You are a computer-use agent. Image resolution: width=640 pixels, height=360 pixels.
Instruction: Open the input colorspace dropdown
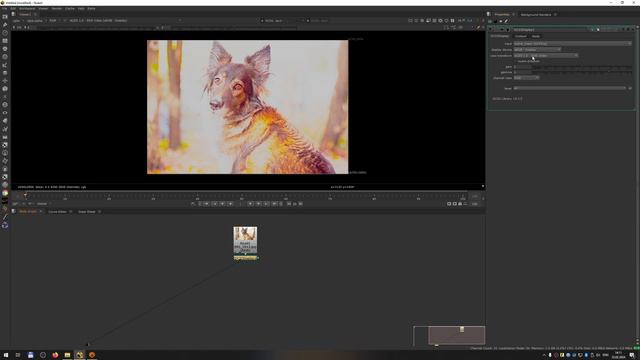[572, 43]
